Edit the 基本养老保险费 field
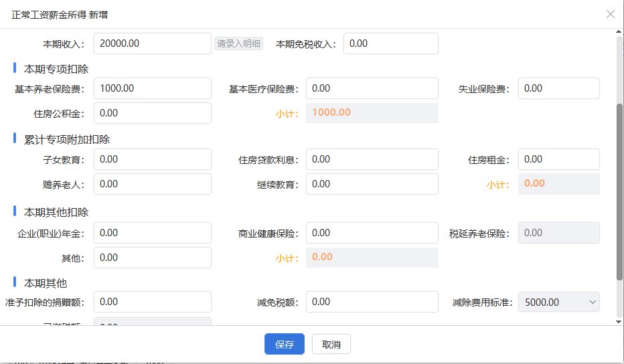 tap(153, 88)
